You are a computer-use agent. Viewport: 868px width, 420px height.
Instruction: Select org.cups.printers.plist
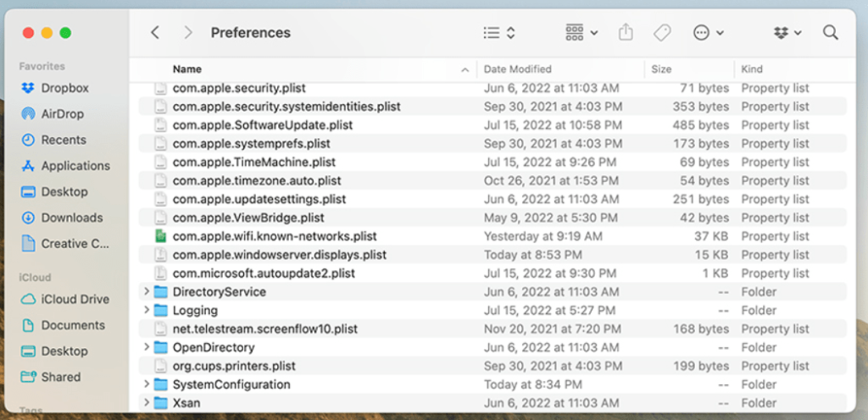pos(234,366)
